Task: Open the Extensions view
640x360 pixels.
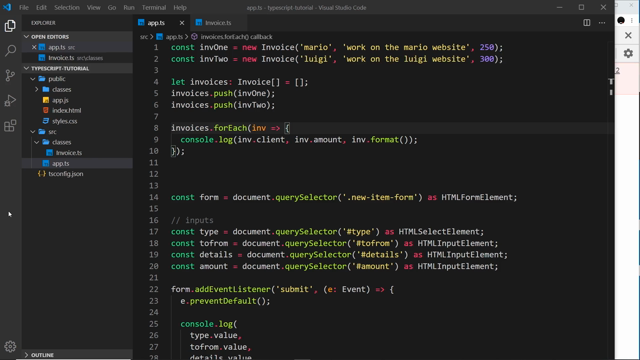Action: 10,125
